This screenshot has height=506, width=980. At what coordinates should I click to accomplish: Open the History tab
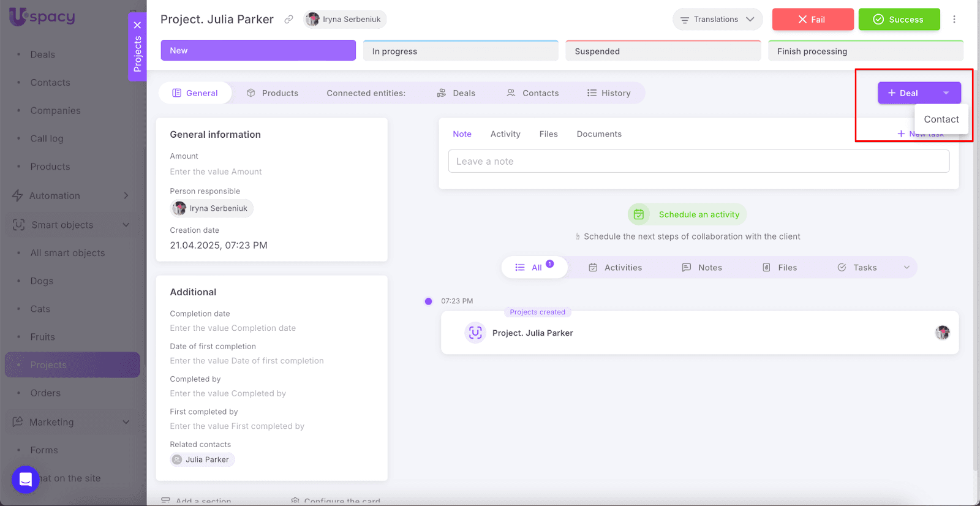click(608, 93)
